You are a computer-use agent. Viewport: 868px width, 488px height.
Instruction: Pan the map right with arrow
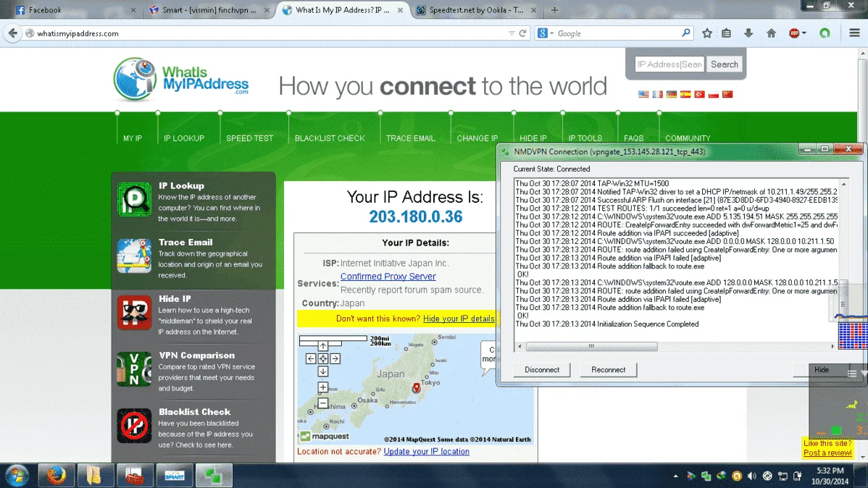(335, 358)
